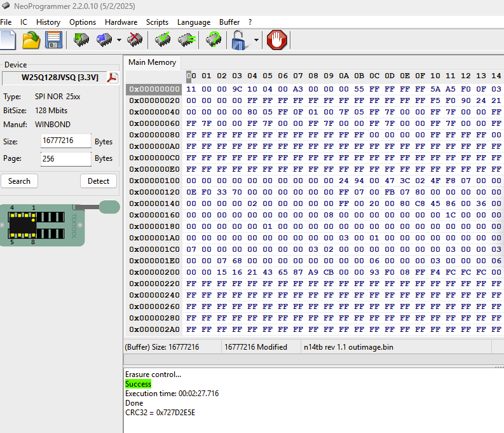Click byte 68 in row 0x000001E0
The width and height of the screenshot is (504, 433).
[237, 261]
